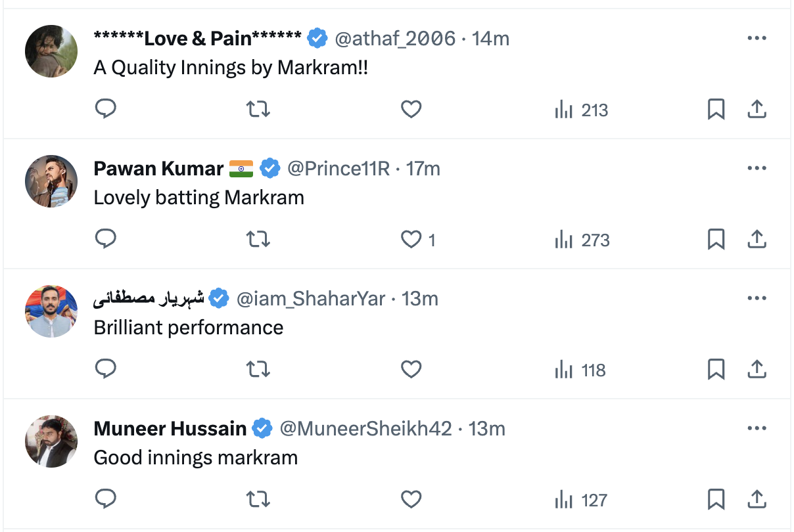Reply to the athaf_2006 tweet
The width and height of the screenshot is (794, 532).
click(x=106, y=109)
